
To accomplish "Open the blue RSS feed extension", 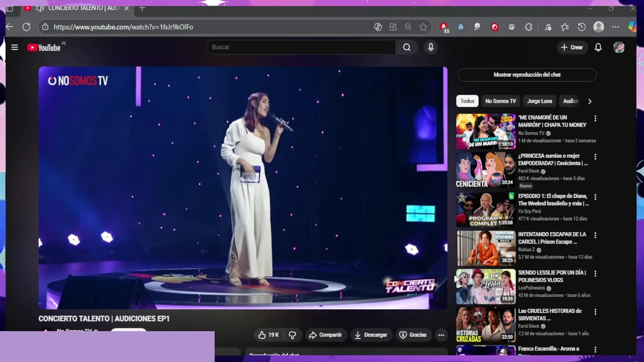I will pos(460,27).
